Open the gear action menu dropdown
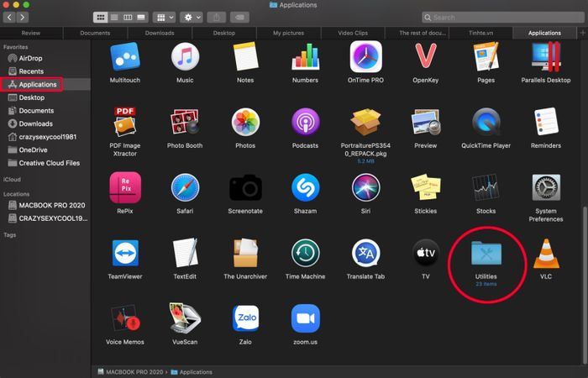 192,18
